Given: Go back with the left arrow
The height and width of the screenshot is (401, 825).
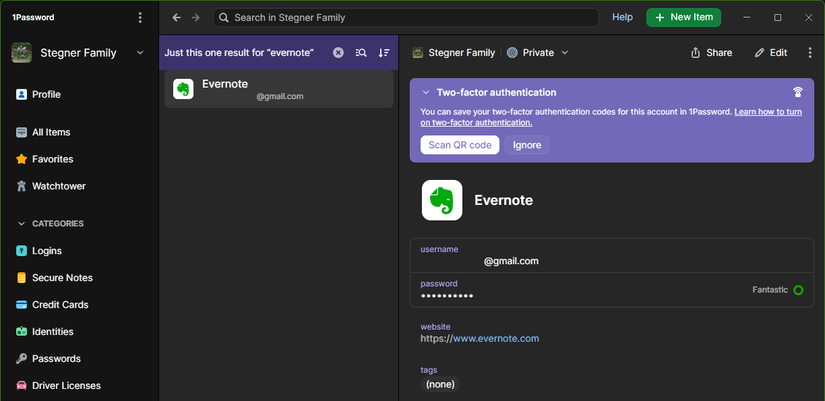Looking at the screenshot, I should pyautogui.click(x=177, y=17).
